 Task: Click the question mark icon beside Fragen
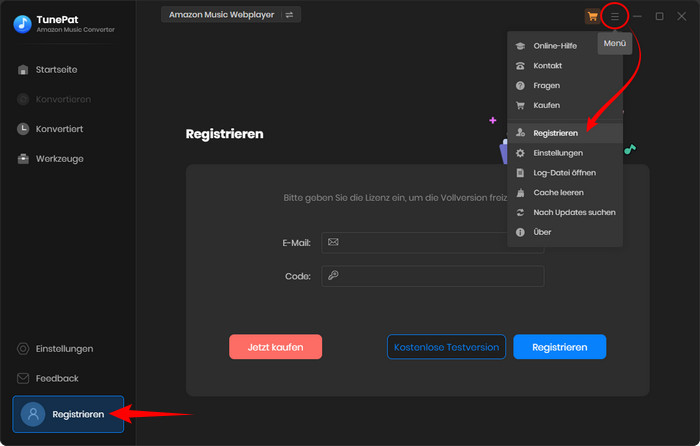coord(520,86)
